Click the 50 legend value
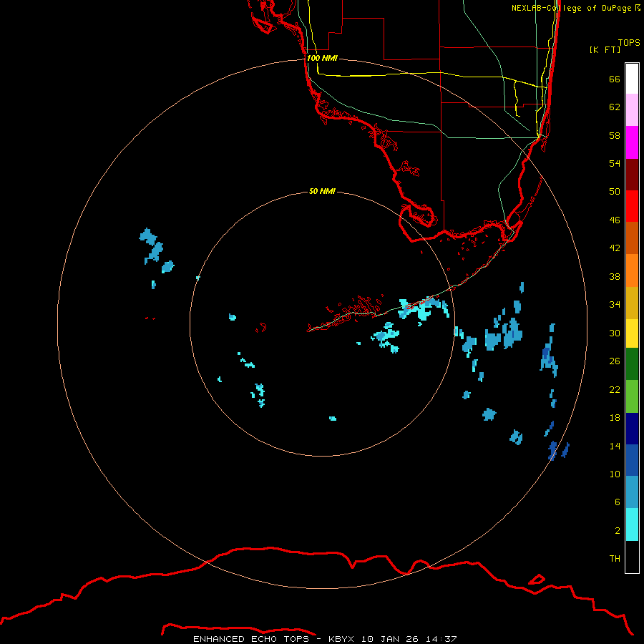The height and width of the screenshot is (644, 644). coord(615,192)
